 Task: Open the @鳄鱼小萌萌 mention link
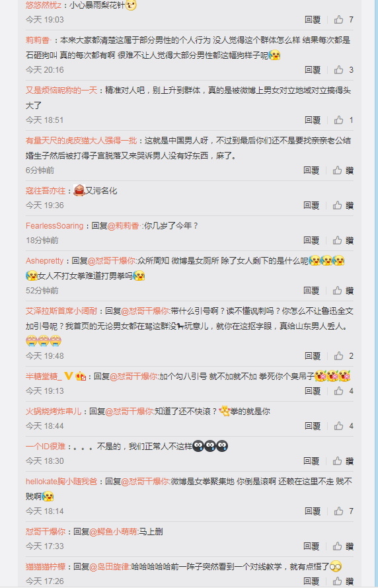113,531
